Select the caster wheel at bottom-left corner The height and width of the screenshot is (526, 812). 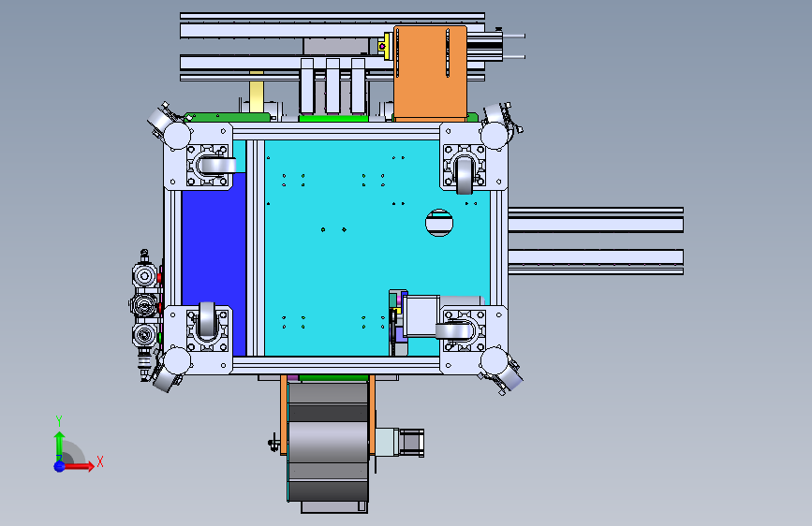pos(207,320)
